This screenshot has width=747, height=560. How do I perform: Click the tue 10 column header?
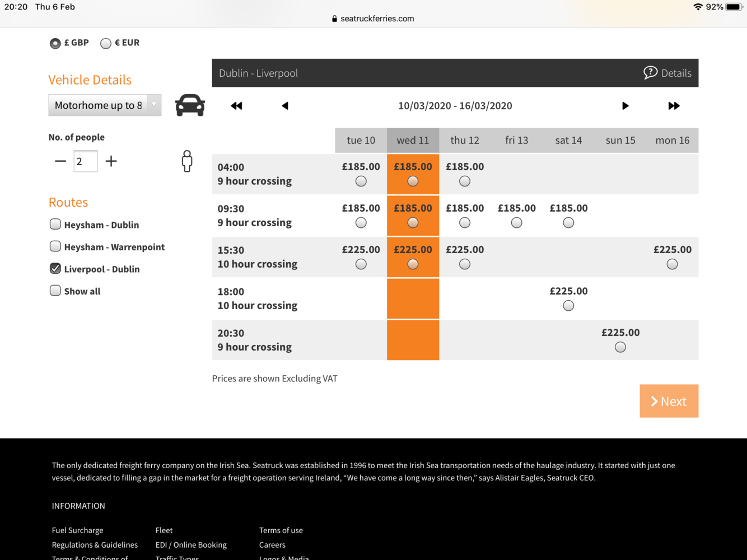(x=361, y=141)
